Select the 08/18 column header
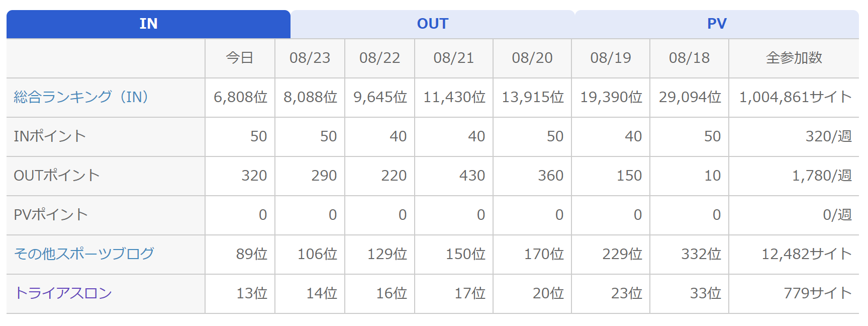This screenshot has width=868, height=326. tap(689, 58)
